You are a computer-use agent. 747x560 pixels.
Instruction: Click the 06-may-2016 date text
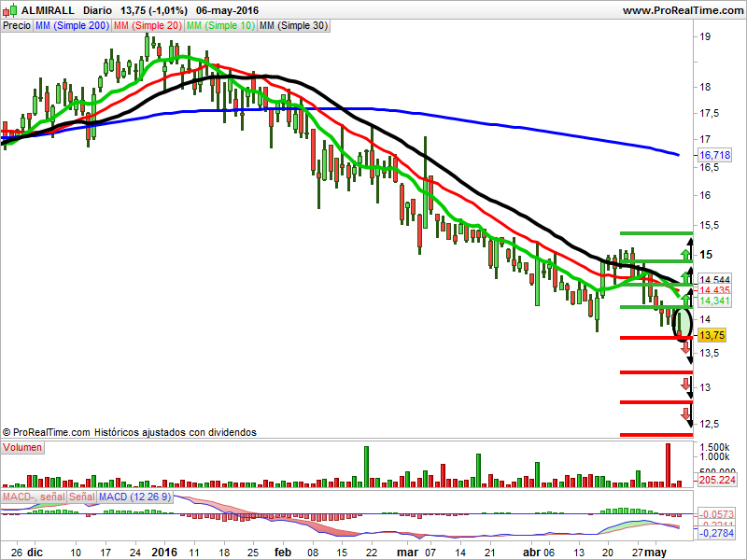click(x=227, y=10)
